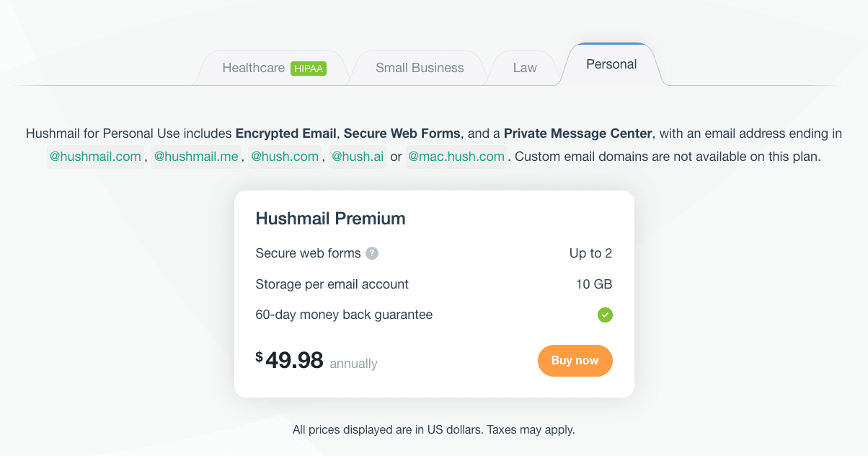
Task: Open the secure web forms help icon
Action: tap(372, 253)
